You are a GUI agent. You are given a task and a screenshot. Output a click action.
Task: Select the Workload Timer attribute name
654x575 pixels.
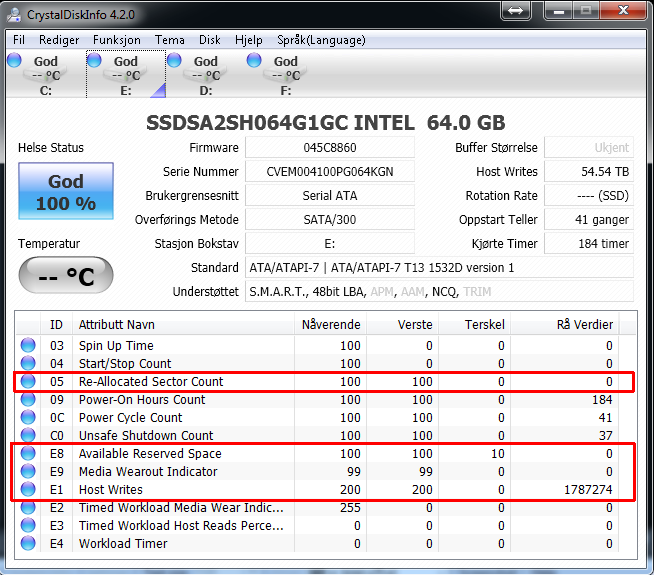[123, 544]
